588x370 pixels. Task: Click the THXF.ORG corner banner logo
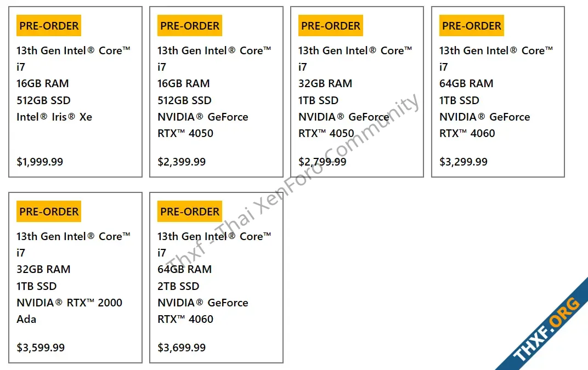(x=547, y=329)
